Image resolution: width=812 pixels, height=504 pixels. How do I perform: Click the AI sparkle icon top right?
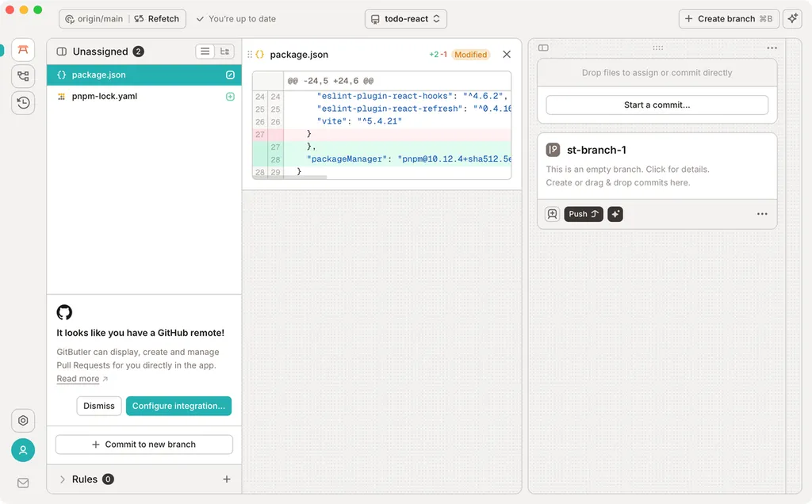(791, 19)
